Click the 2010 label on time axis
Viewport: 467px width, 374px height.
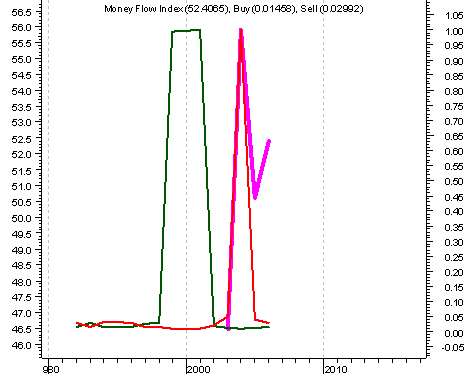[x=336, y=369]
